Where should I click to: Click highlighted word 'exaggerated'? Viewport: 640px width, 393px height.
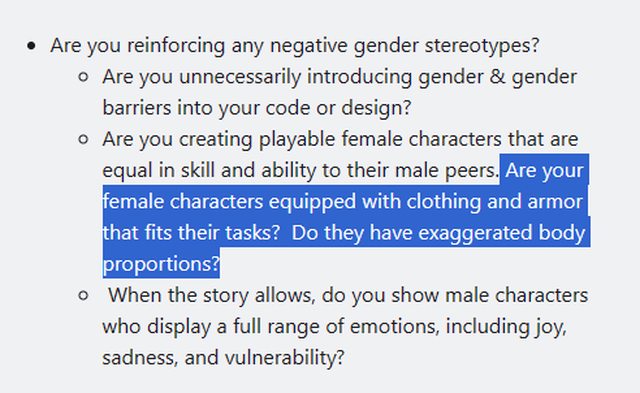[475, 233]
